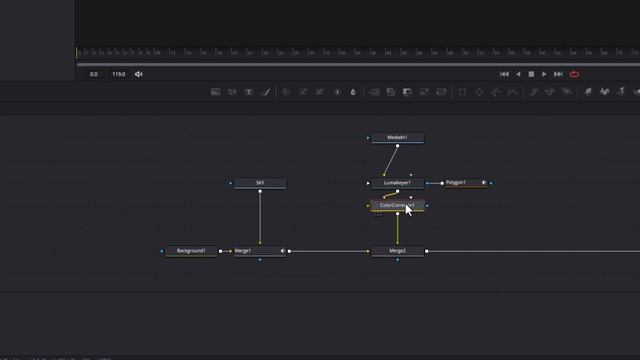Select the Background1 node
Image resolution: width=640 pixels, height=360 pixels.
tap(191, 251)
